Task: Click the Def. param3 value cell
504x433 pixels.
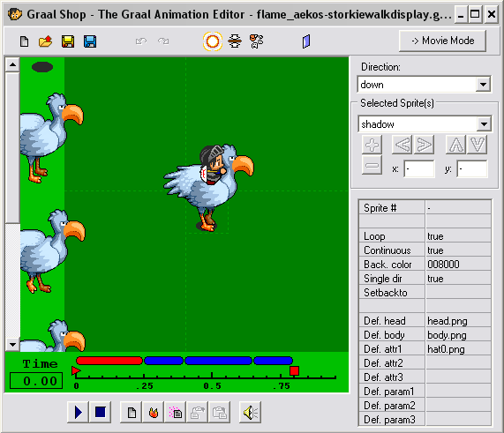Action: (458, 420)
